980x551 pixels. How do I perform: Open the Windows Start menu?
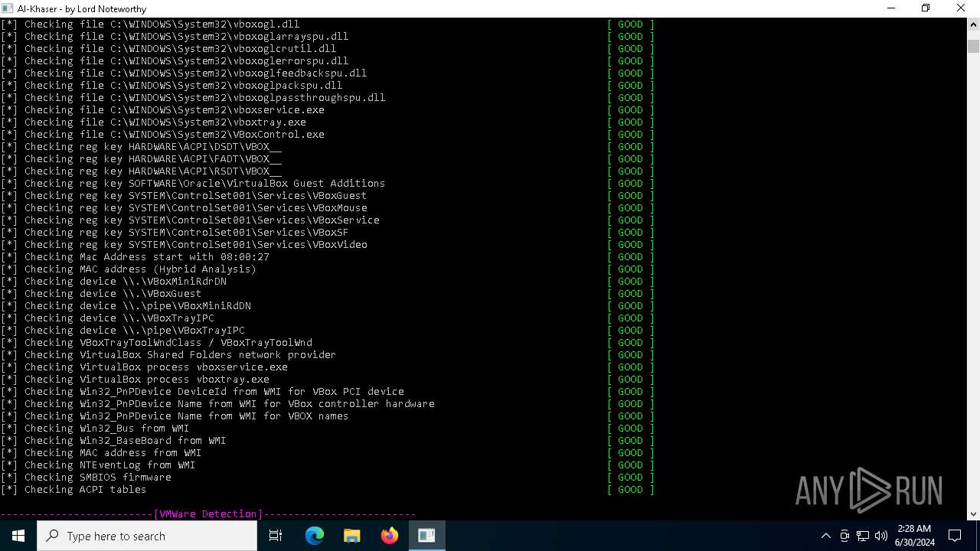(18, 536)
